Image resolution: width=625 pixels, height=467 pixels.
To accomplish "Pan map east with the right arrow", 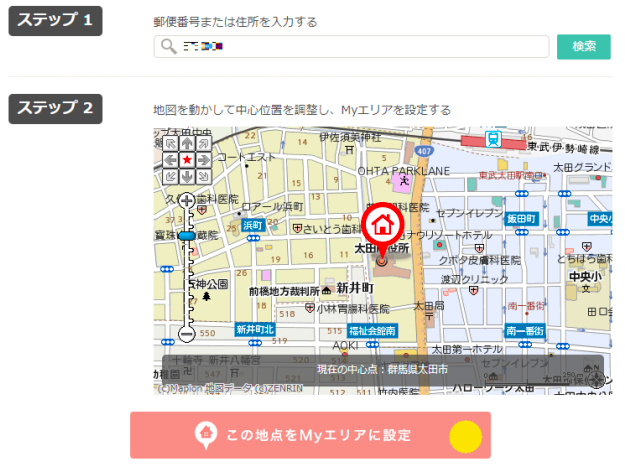I will click(x=203, y=160).
